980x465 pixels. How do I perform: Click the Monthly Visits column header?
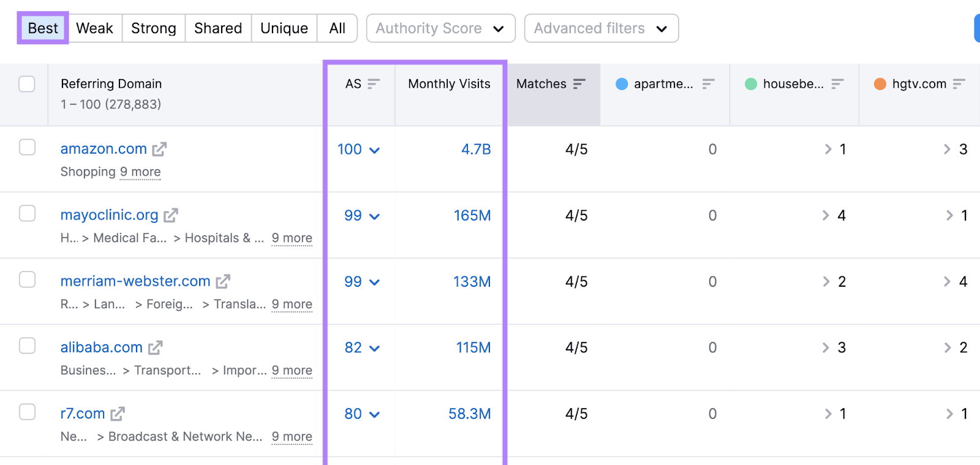(450, 84)
